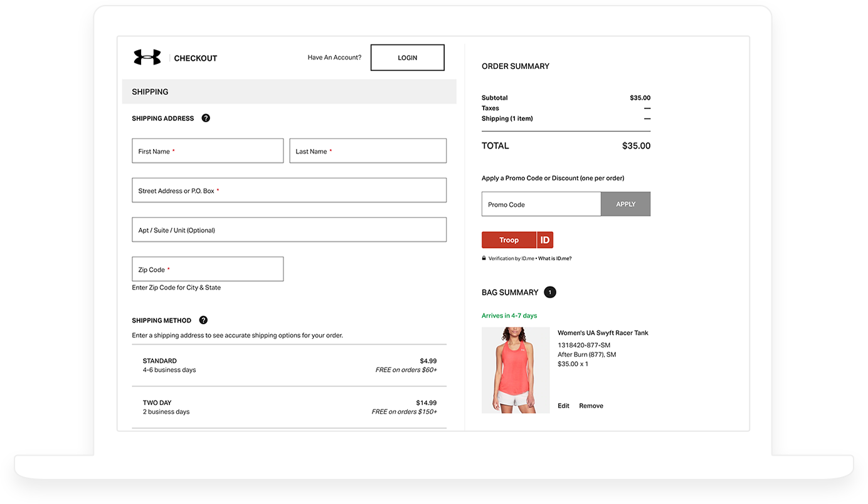Focus the Last Name field

tap(368, 151)
